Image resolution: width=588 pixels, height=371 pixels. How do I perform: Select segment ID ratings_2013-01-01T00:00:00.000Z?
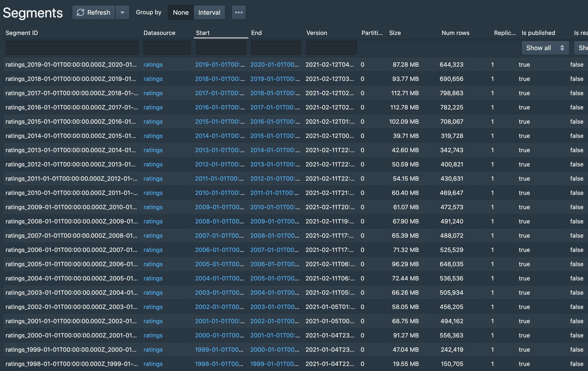71,150
